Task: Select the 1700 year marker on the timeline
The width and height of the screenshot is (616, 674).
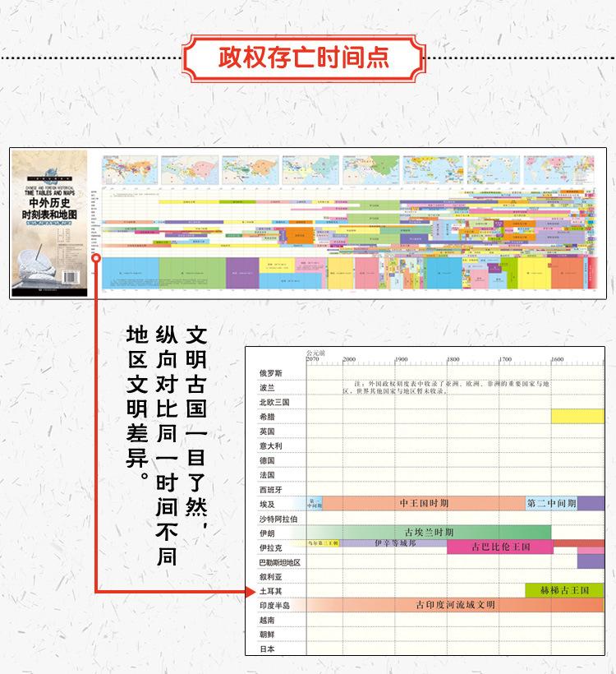Action: pyautogui.click(x=505, y=360)
